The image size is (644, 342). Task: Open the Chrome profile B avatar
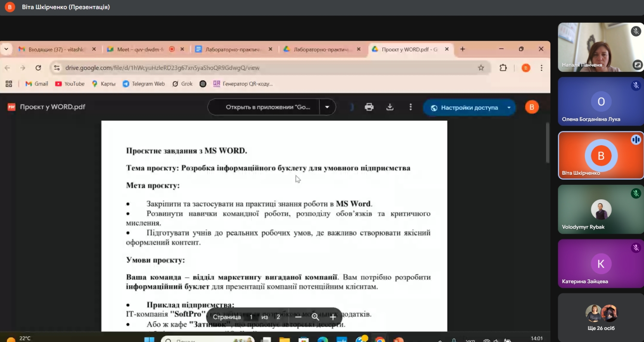(526, 68)
